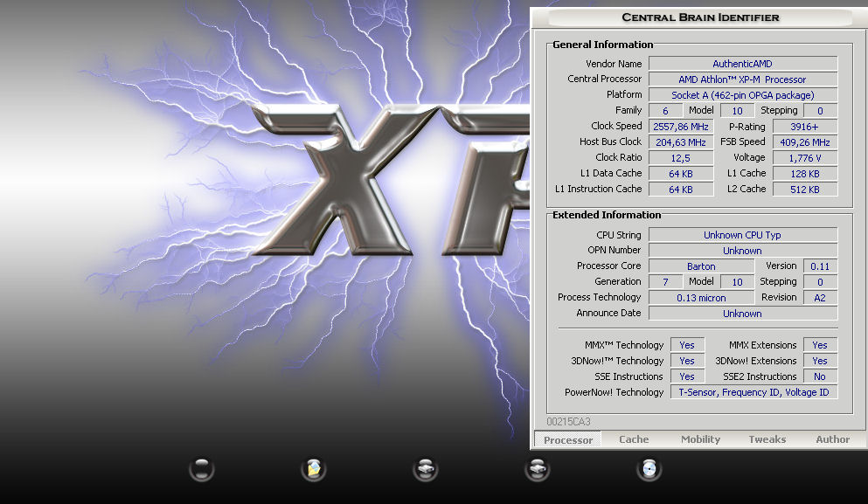Click the Revision value A2
The image size is (868, 504).
820,298
